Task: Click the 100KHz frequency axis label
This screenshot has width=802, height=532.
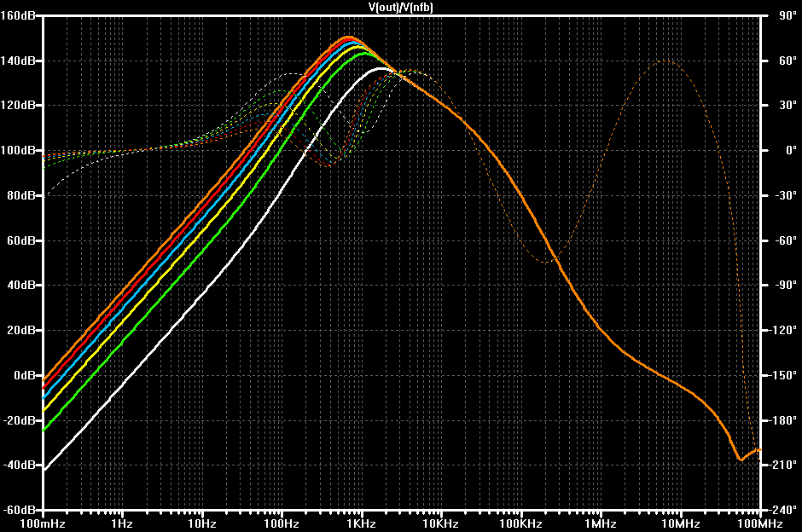Action: (x=520, y=523)
